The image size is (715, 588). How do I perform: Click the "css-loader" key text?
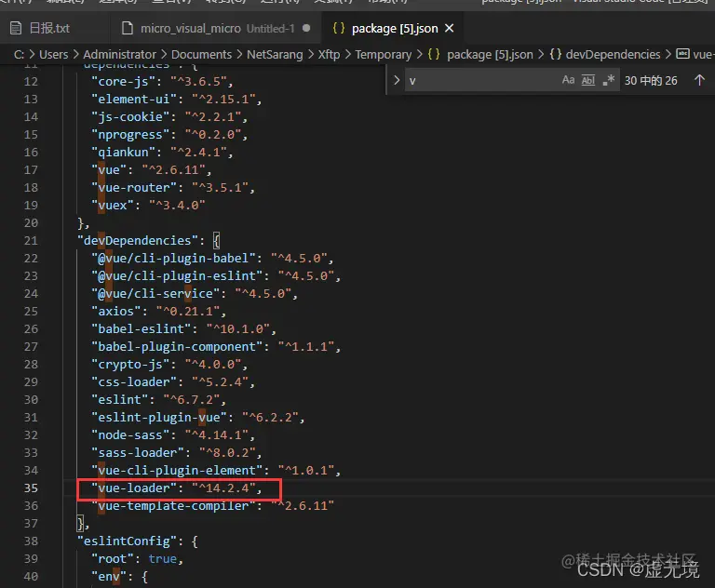coord(134,382)
